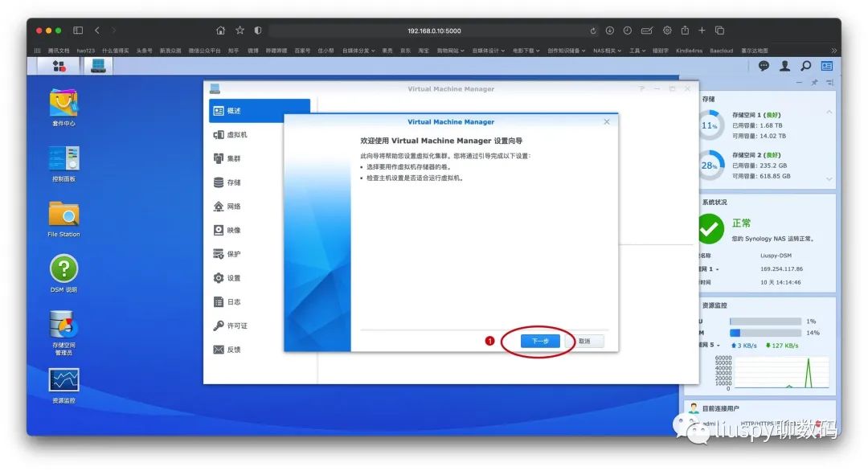Expand 自媒体分发 bookmarks folder

[358, 51]
